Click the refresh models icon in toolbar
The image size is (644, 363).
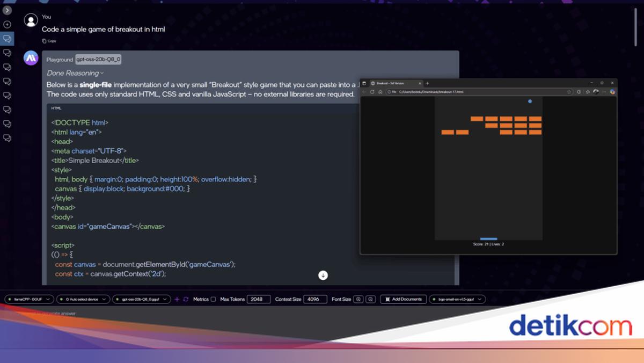(186, 299)
